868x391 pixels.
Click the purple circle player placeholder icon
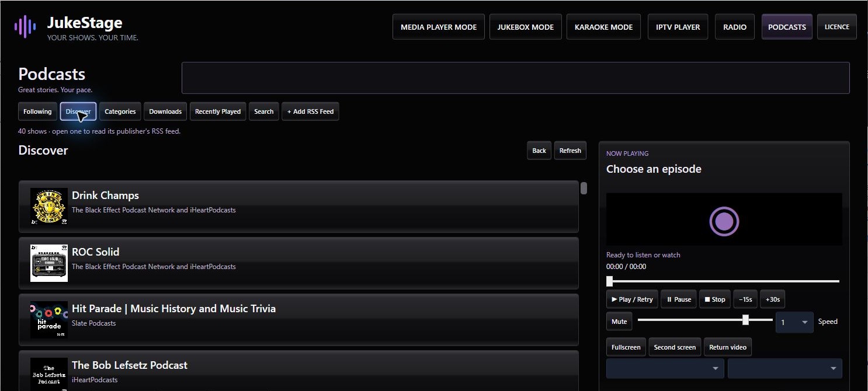tap(724, 221)
